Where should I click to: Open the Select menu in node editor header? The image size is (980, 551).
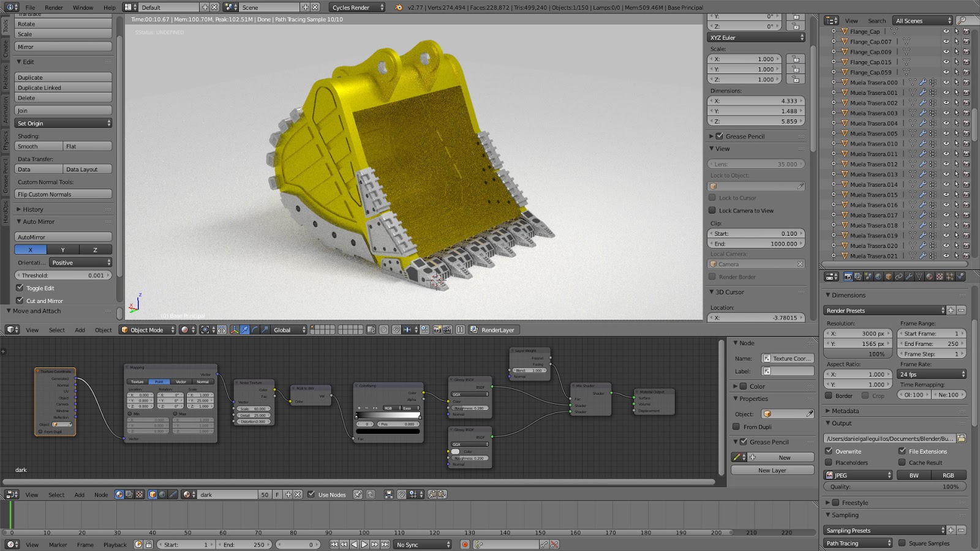coord(56,495)
